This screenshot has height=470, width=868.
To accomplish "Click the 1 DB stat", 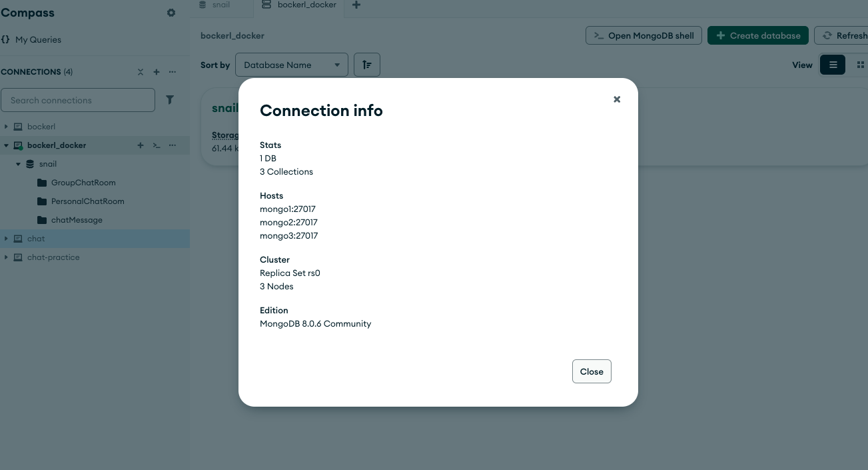I will click(268, 159).
